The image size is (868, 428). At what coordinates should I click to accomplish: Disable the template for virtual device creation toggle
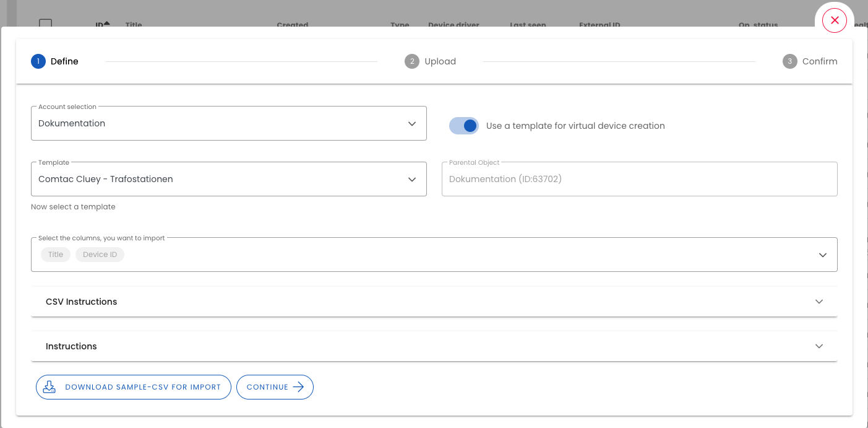point(464,125)
